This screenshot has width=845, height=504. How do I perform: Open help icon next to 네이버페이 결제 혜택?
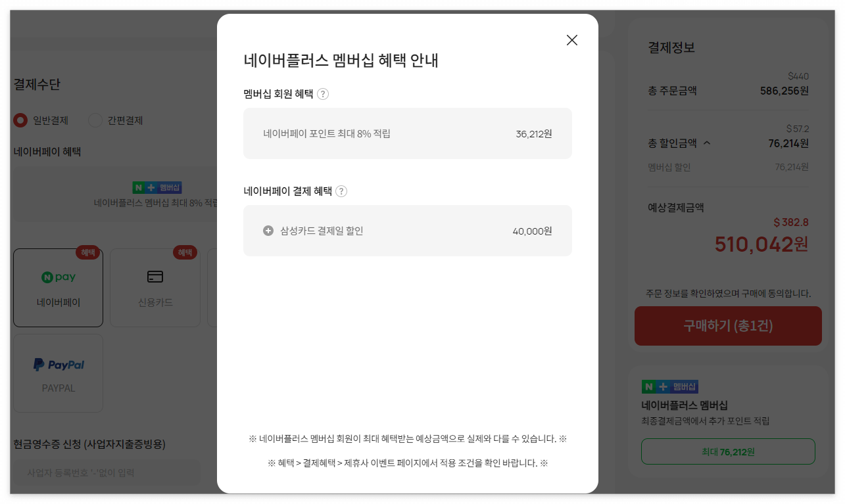[341, 191]
